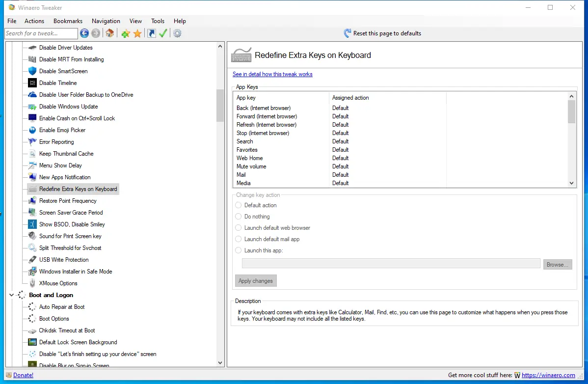The image size is (588, 384).
Task: Select the Launch this app radio button
Action: tap(238, 250)
